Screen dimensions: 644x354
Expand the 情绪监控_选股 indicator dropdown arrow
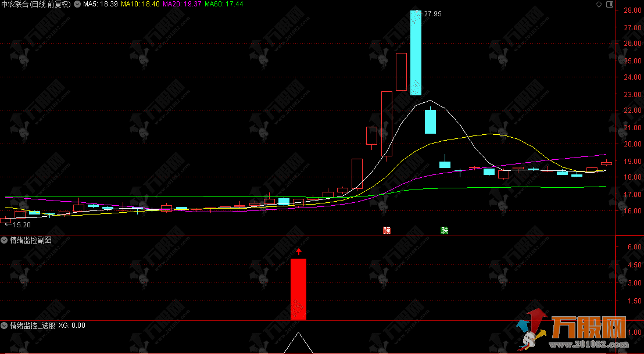click(x=5, y=326)
